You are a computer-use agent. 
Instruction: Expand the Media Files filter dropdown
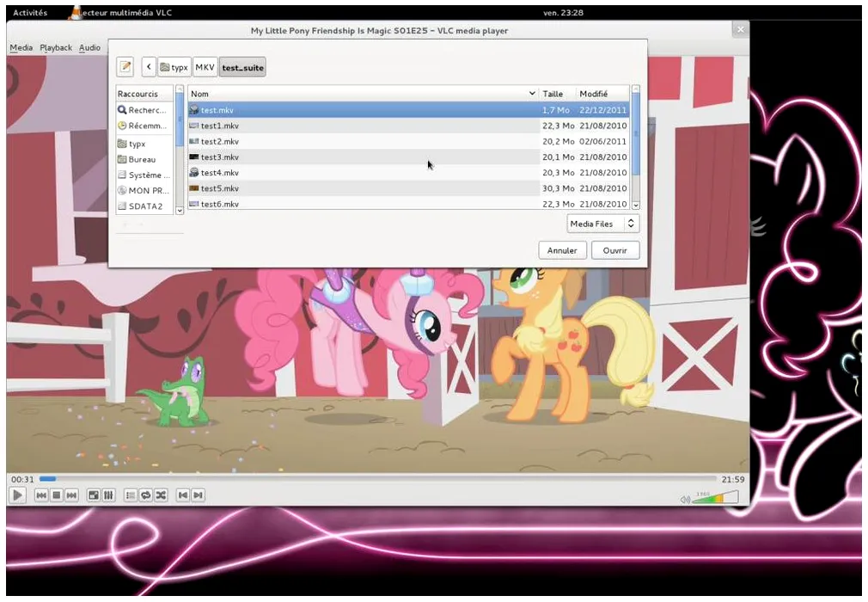[603, 224]
